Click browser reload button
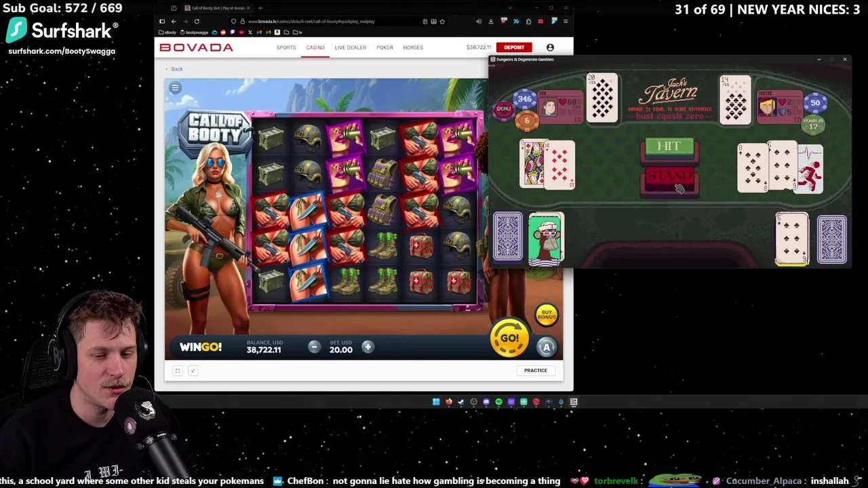Screen dimensions: 868x488 [x=197, y=21]
